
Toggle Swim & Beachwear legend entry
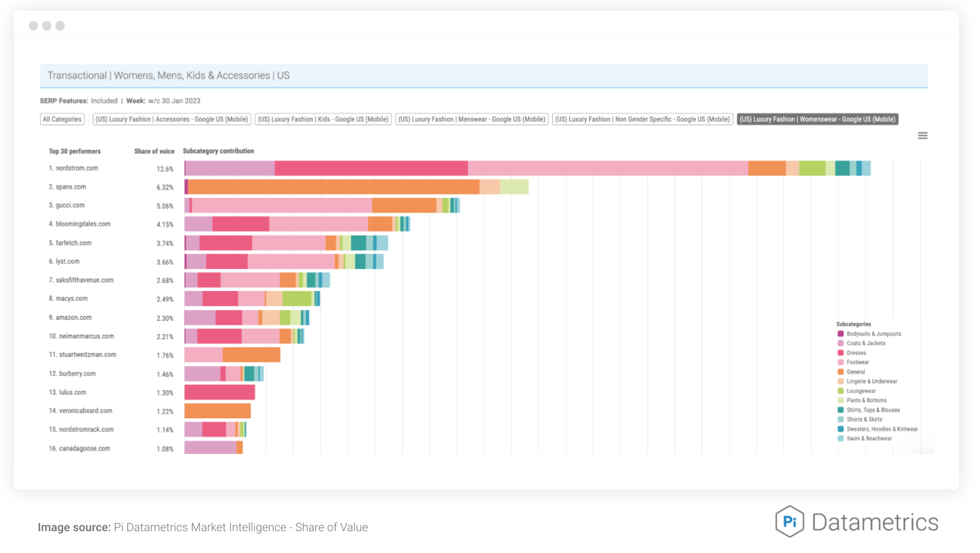(x=865, y=438)
